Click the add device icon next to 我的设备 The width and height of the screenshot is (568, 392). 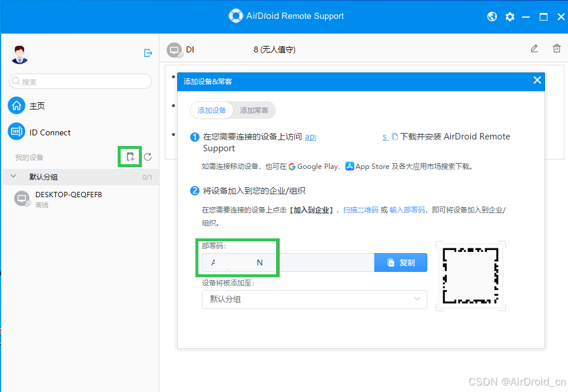click(x=130, y=157)
